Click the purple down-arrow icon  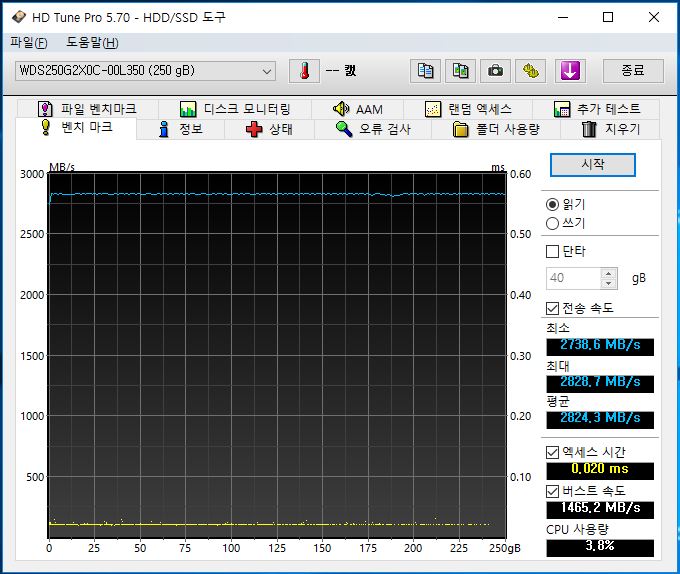tap(570, 71)
